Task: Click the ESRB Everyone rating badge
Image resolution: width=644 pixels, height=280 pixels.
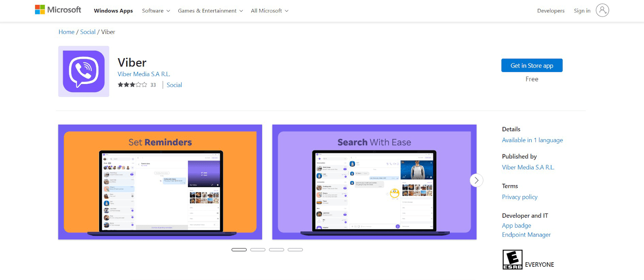Action: (x=512, y=259)
